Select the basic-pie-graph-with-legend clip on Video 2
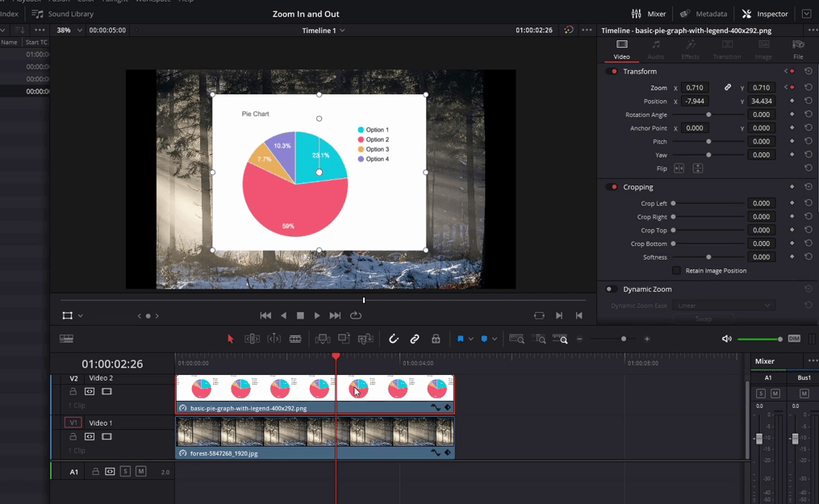 (315, 394)
